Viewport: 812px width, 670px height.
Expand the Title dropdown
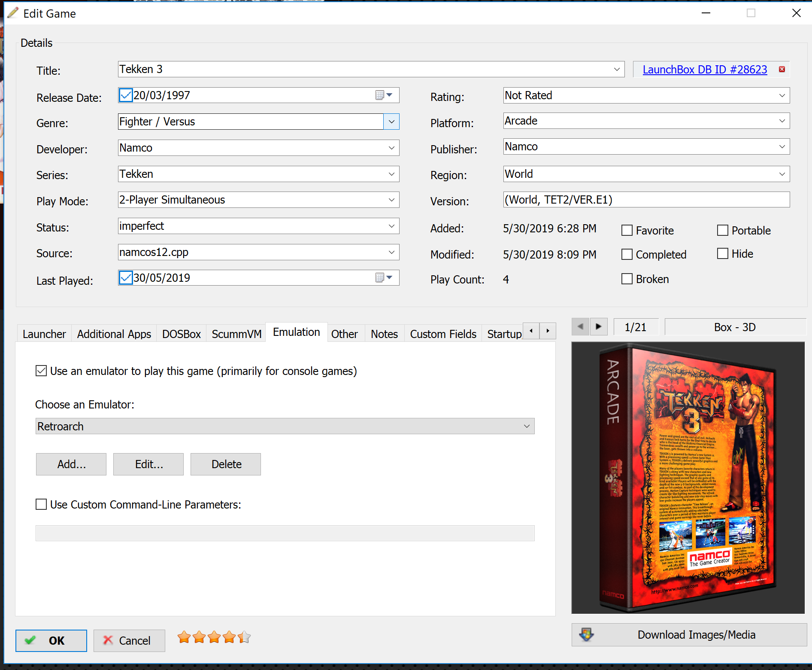[x=617, y=69]
